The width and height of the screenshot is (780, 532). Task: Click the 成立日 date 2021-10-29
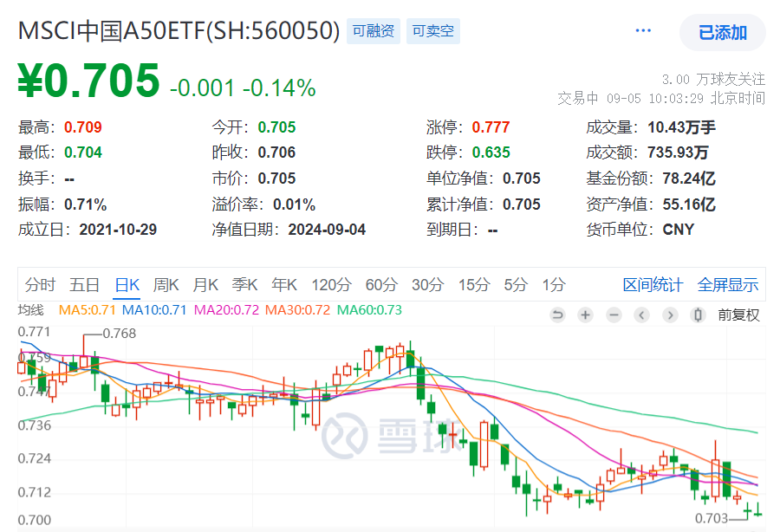[118, 230]
